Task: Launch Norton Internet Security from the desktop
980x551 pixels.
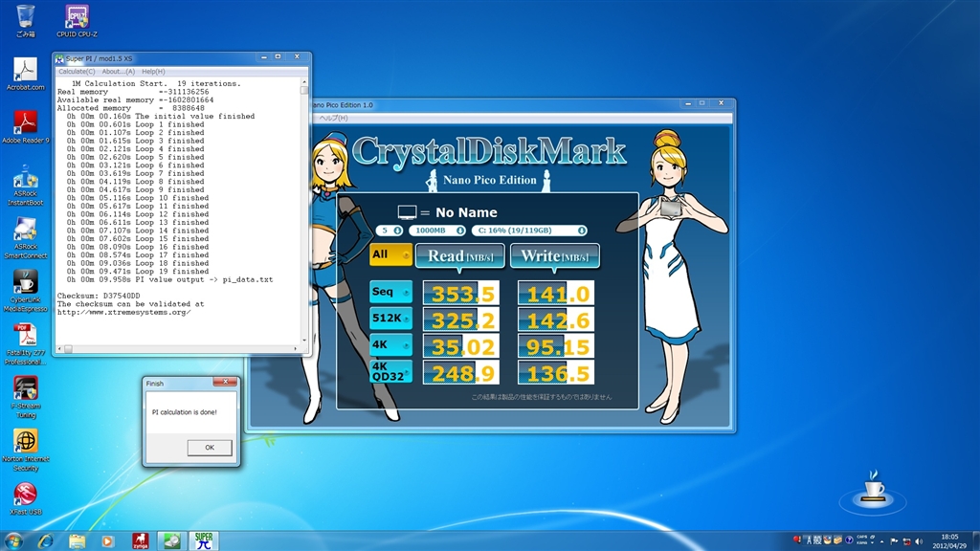Action: click(26, 451)
